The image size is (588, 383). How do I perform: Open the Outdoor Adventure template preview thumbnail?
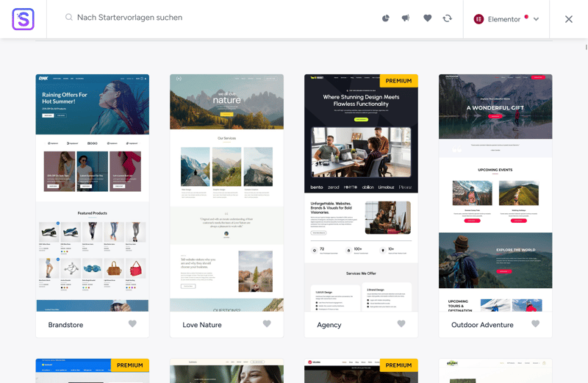pos(495,193)
